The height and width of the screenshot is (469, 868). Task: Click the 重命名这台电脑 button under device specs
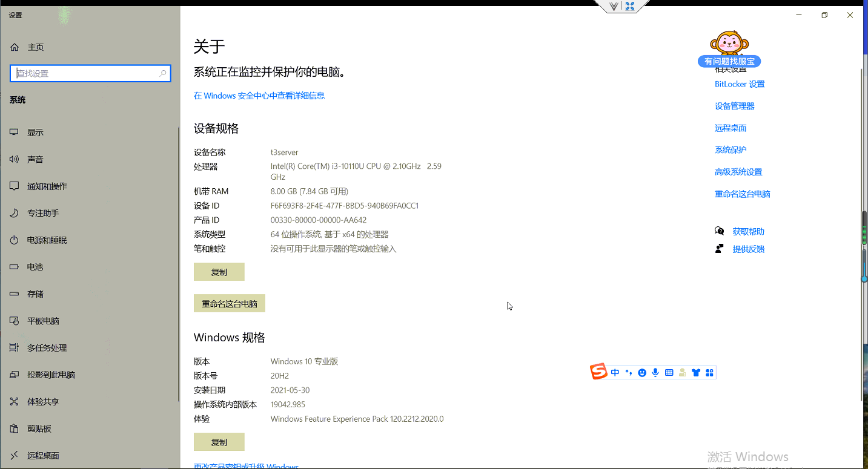point(230,303)
